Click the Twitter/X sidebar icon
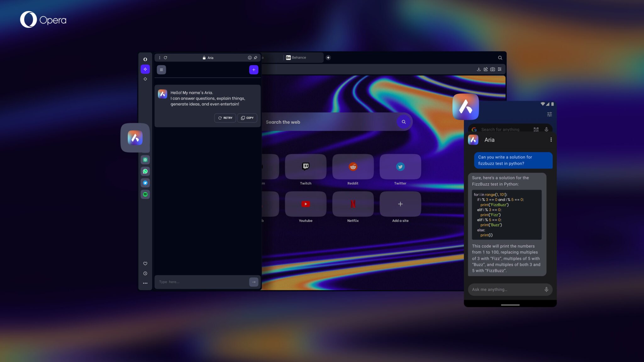Screen dimensions: 644x362 coord(145,183)
